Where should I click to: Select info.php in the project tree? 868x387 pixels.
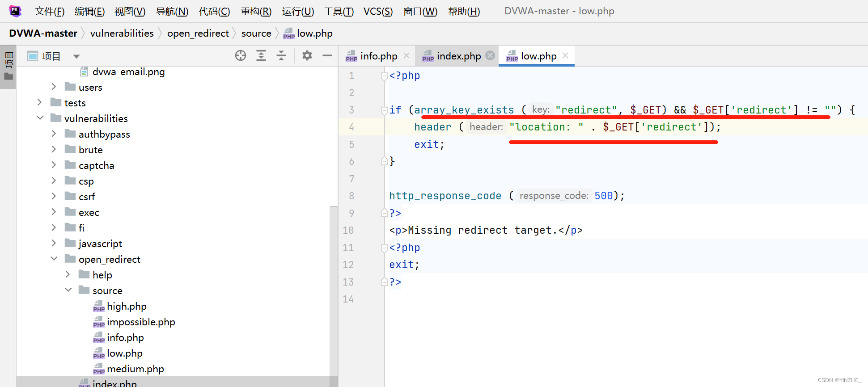pos(125,338)
